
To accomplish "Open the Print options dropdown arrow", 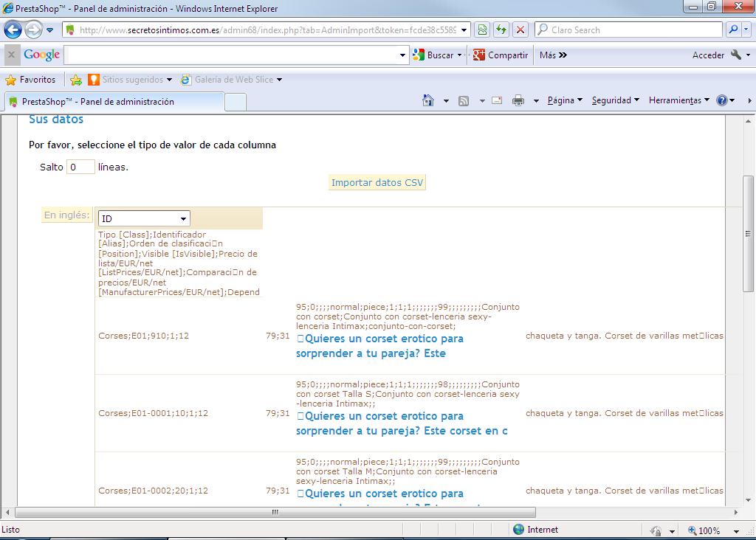I will point(536,100).
